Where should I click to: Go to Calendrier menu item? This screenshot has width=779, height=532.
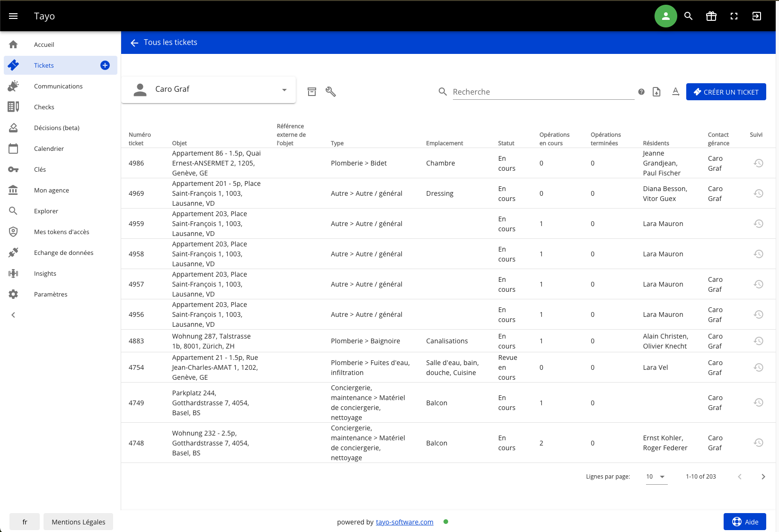point(49,148)
